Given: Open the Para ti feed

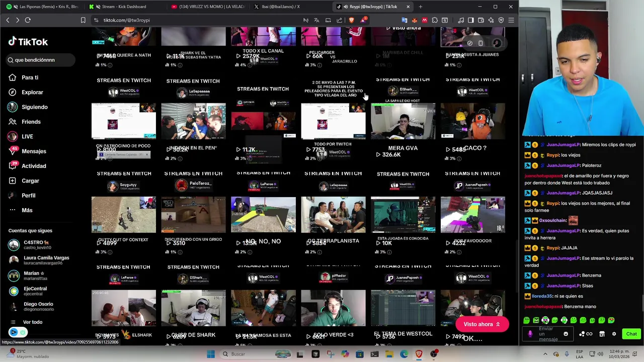Looking at the screenshot, I should 30,77.
